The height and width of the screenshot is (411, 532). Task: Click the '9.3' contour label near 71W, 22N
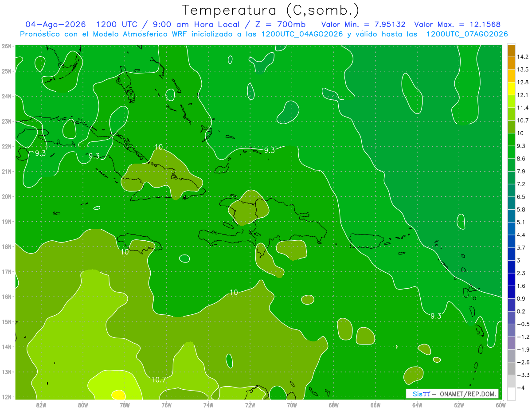point(270,150)
